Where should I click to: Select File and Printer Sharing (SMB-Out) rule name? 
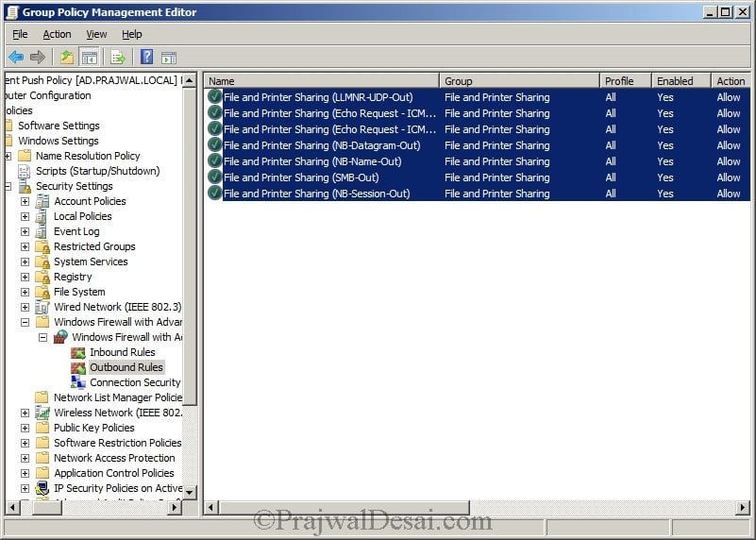(301, 177)
